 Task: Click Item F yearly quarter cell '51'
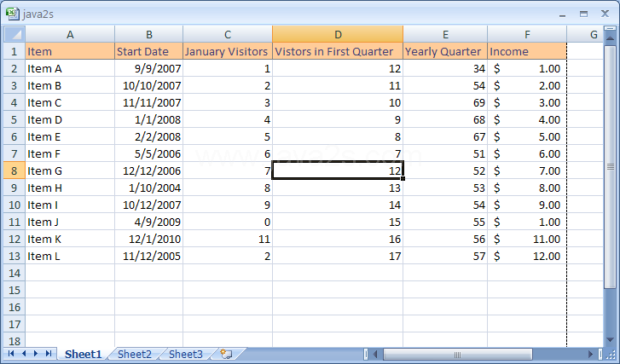tap(445, 153)
